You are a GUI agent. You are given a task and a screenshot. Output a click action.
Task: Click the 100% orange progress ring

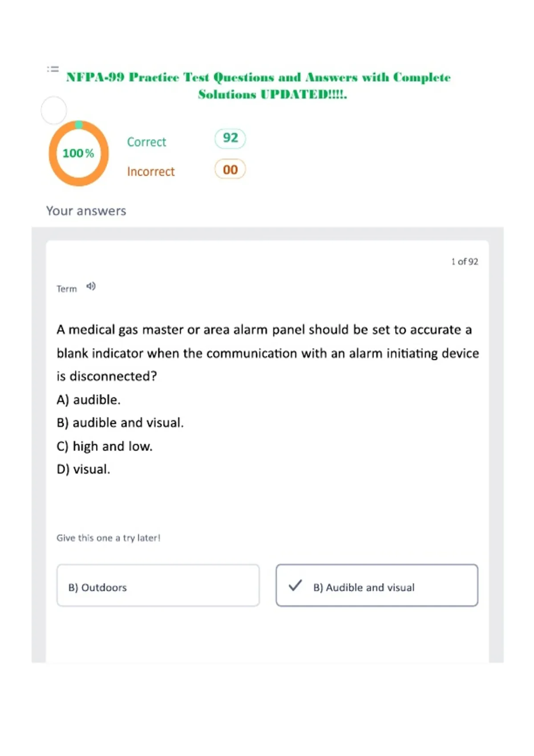pos(79,153)
